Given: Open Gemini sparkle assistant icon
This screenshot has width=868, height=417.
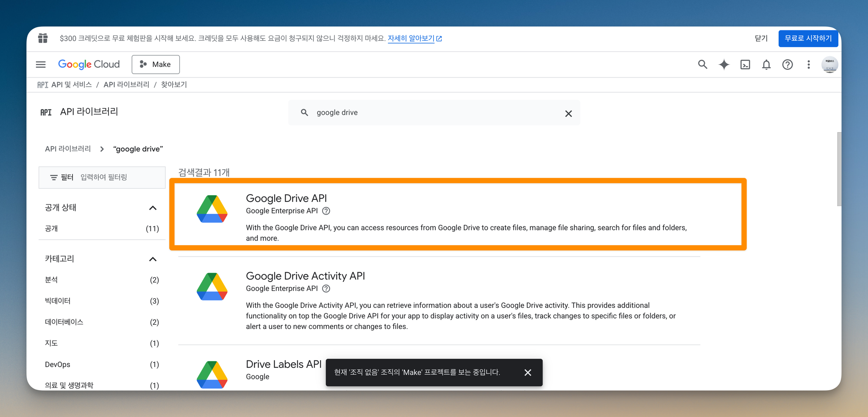Looking at the screenshot, I should point(724,64).
